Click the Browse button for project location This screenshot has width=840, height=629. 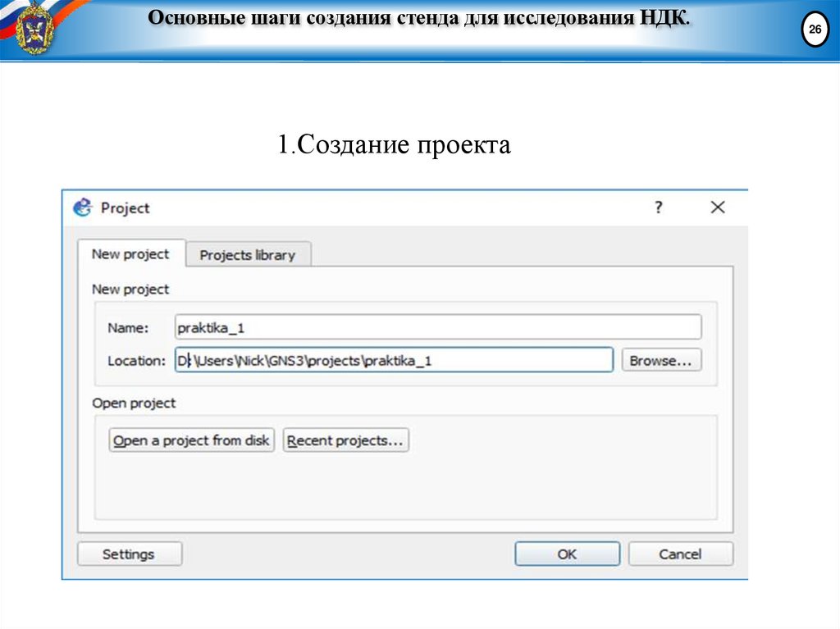[x=663, y=360]
